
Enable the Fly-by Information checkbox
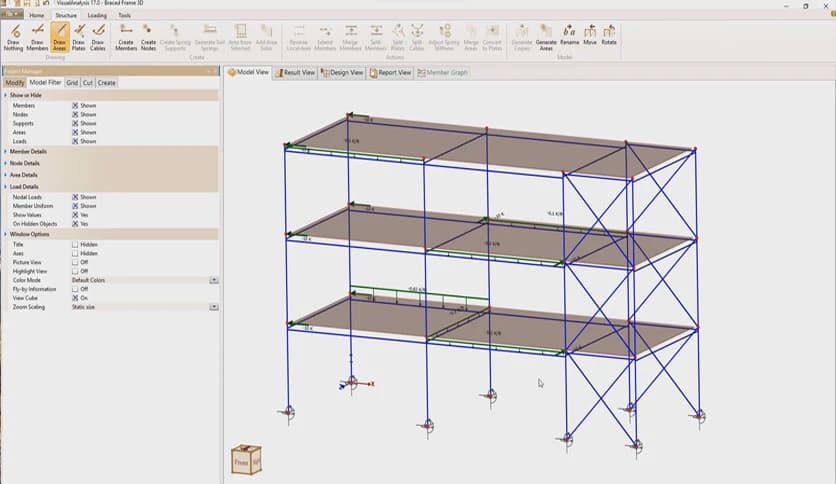(75, 289)
